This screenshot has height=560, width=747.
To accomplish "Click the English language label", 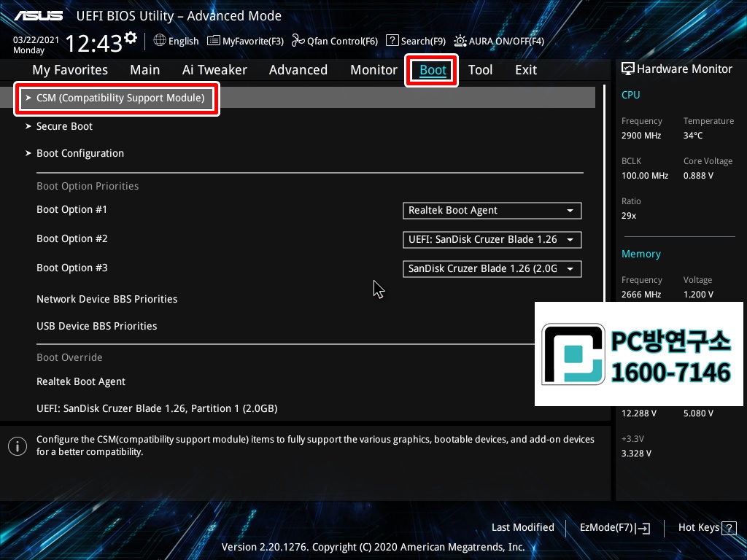I will click(x=183, y=41).
